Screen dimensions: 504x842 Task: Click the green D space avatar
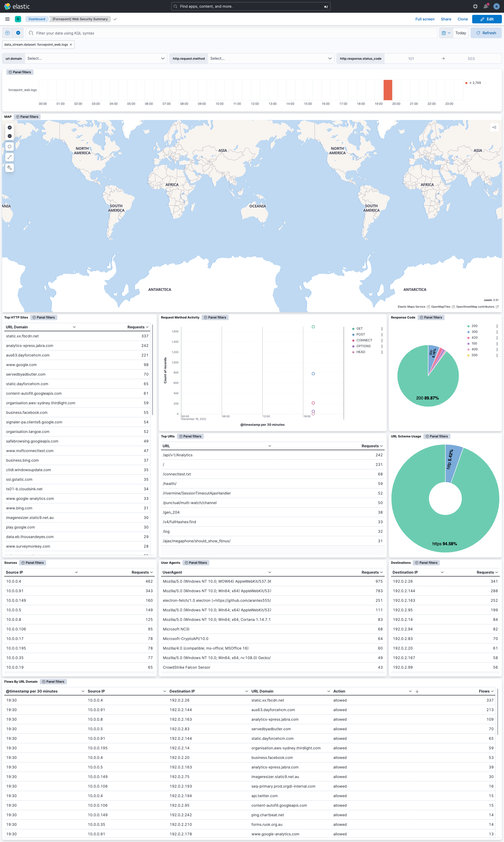[18, 19]
